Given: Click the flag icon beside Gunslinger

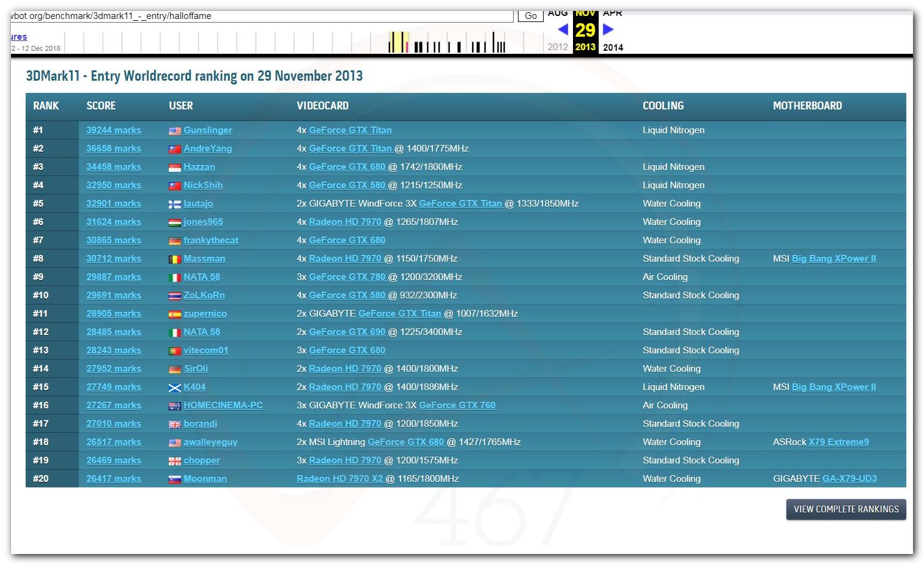Looking at the screenshot, I should point(175,130).
